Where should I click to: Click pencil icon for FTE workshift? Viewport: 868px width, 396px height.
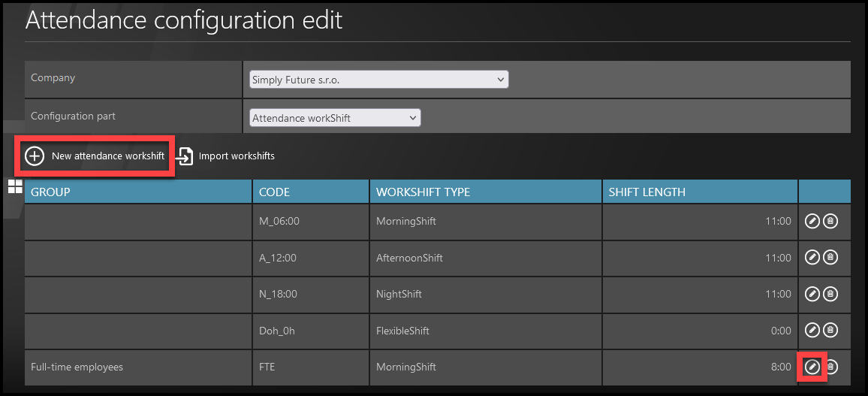(x=812, y=367)
